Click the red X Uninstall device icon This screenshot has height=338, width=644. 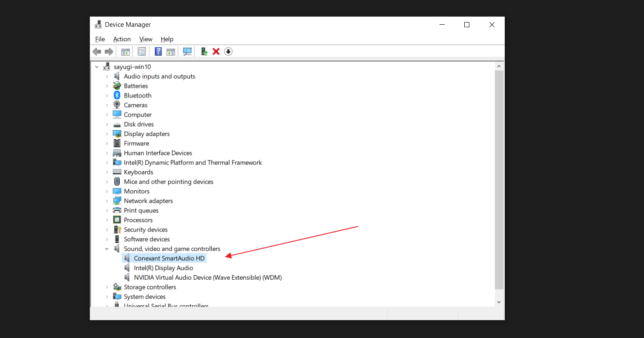[x=216, y=52]
